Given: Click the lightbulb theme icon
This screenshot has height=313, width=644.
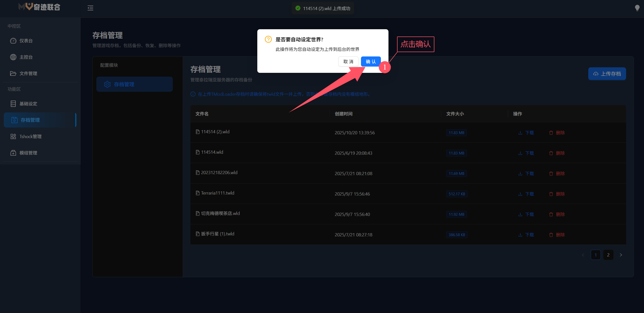Looking at the screenshot, I should (637, 8).
